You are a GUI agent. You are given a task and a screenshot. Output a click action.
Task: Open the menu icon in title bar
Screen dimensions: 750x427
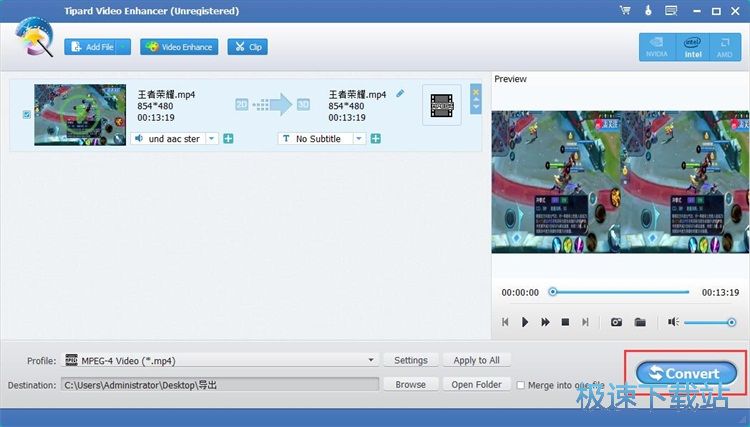pyautogui.click(x=671, y=11)
